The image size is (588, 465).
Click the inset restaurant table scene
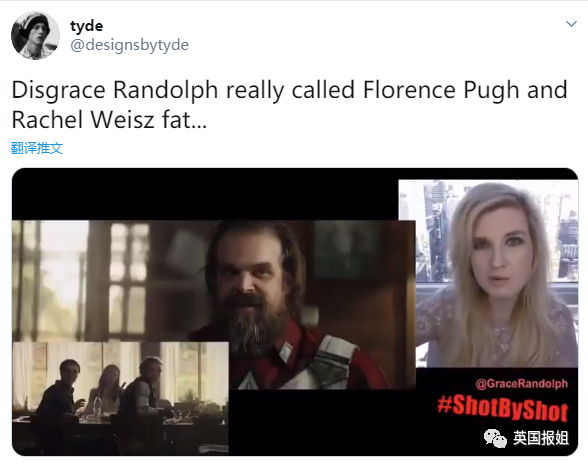[x=120, y=398]
